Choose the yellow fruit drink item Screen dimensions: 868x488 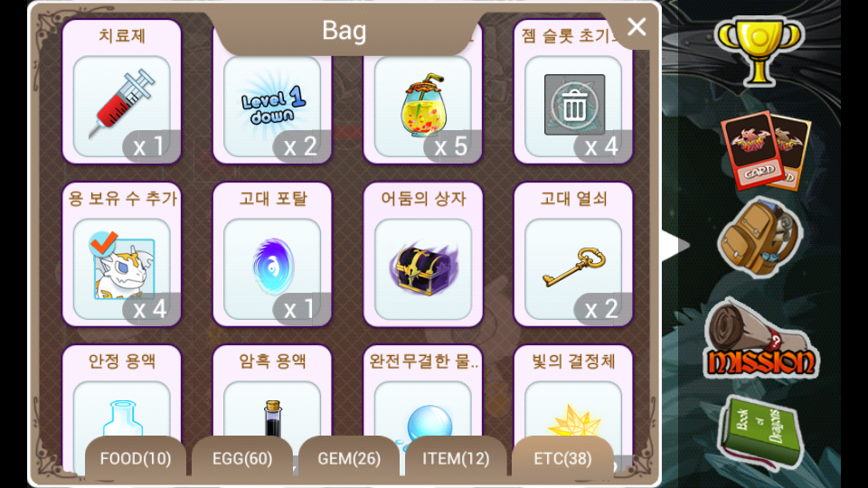pyautogui.click(x=423, y=92)
